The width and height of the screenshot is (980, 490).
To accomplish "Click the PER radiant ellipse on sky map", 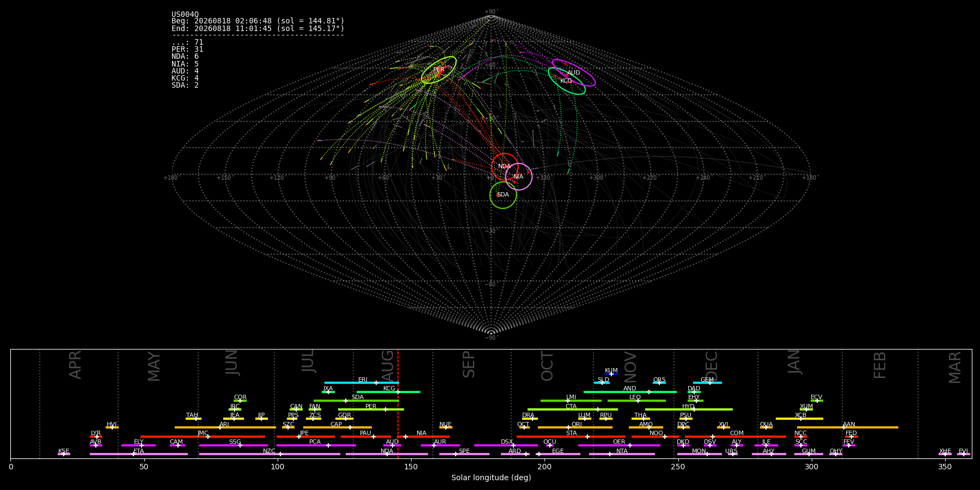I will coord(439,70).
